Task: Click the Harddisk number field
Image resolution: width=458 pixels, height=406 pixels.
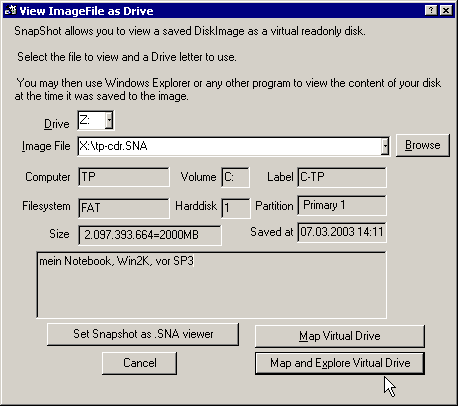Action: (x=236, y=208)
